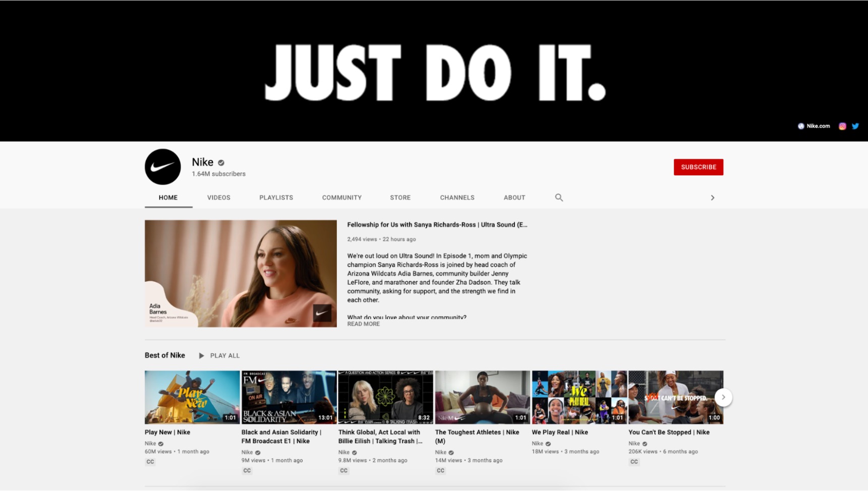Click the 18M views 3 months ago text
The width and height of the screenshot is (868, 491).
565,452
